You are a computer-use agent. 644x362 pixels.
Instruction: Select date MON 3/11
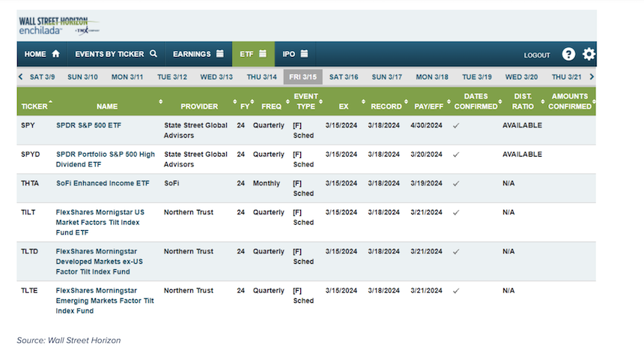pos(127,77)
